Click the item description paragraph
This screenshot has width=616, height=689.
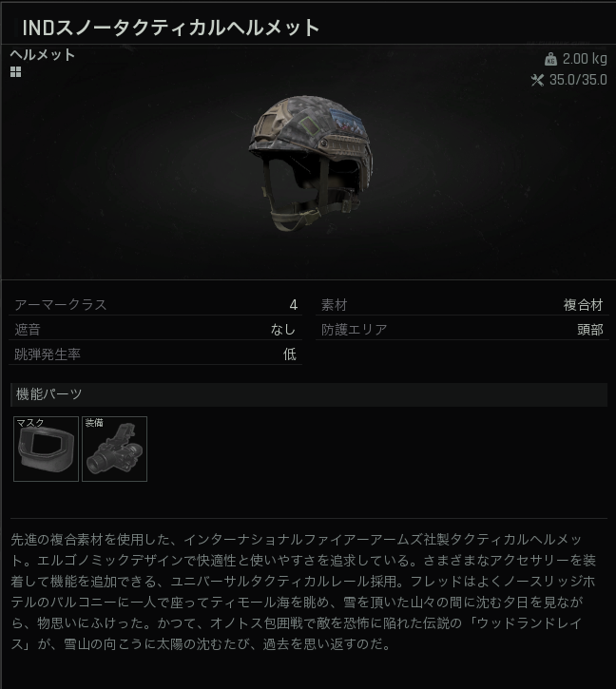pos(303,591)
